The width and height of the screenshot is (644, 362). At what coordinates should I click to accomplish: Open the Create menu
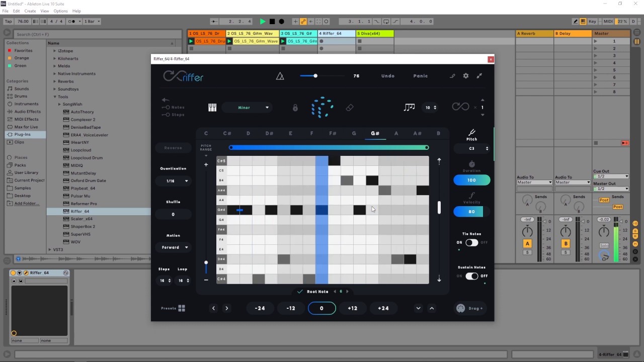click(x=30, y=11)
